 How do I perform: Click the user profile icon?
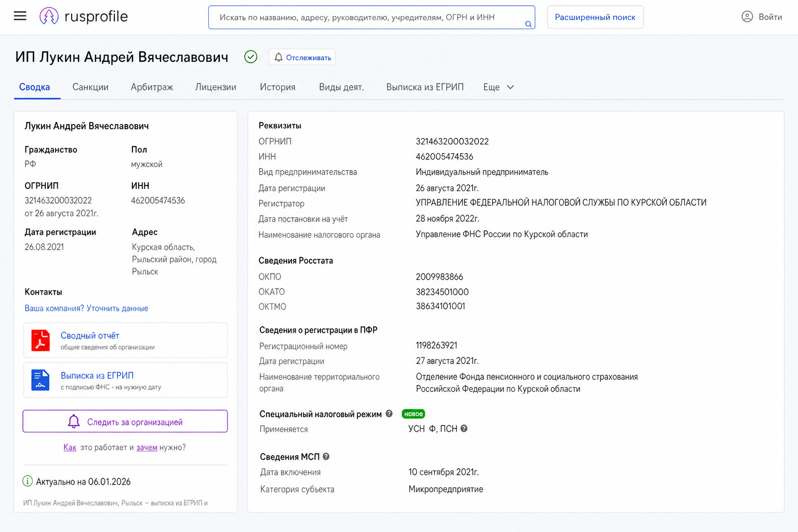pyautogui.click(x=747, y=17)
